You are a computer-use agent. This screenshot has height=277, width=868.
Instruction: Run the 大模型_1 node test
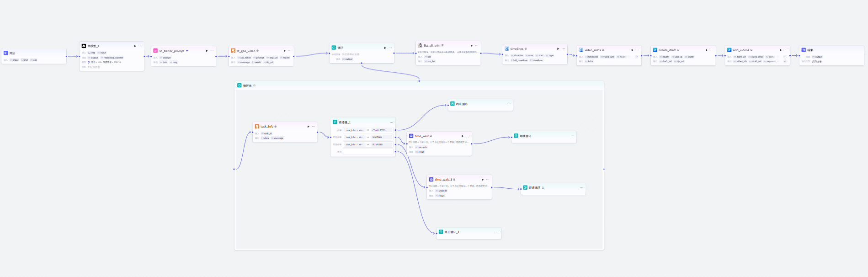tap(135, 46)
